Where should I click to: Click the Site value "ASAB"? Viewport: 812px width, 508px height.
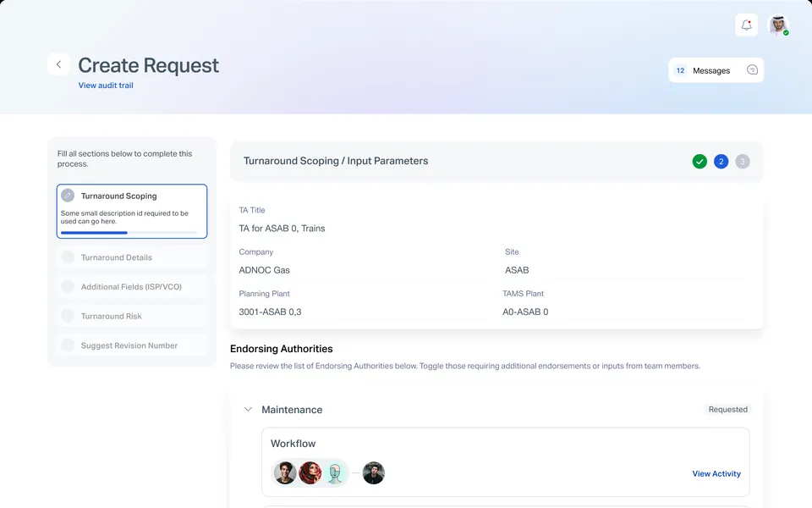tap(517, 270)
